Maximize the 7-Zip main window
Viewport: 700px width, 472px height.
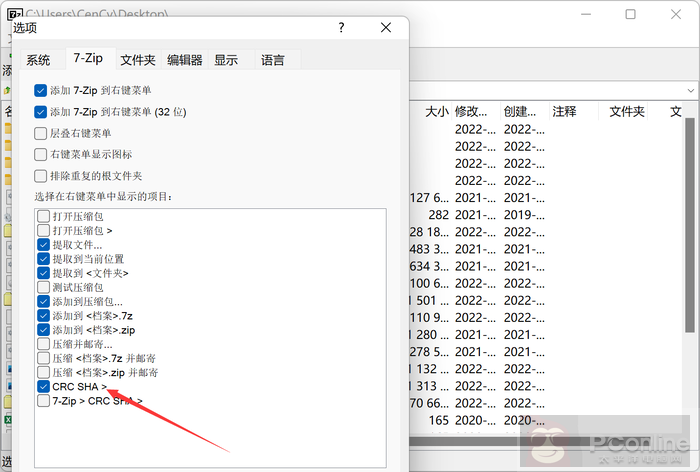tap(630, 15)
